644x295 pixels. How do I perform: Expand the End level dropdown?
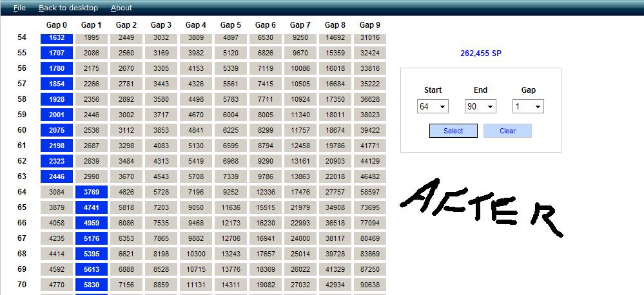click(480, 106)
